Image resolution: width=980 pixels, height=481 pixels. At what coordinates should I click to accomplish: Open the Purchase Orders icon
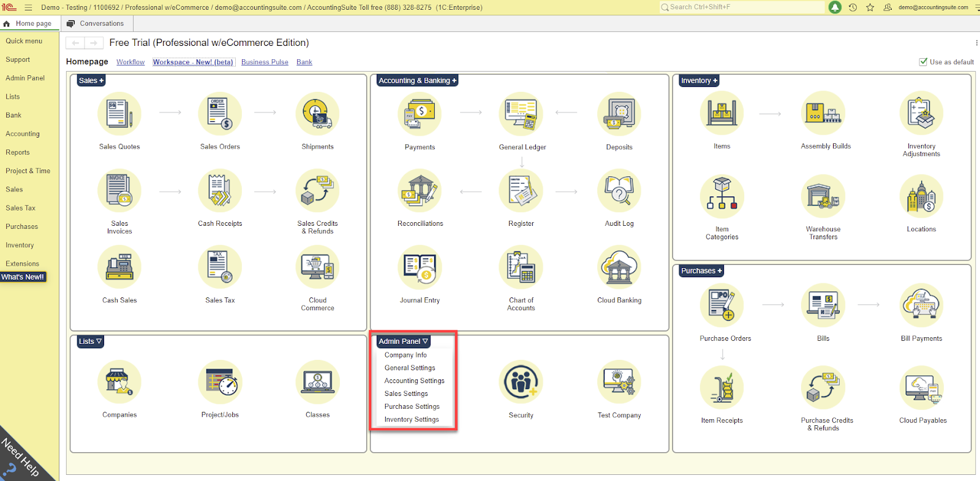(722, 305)
